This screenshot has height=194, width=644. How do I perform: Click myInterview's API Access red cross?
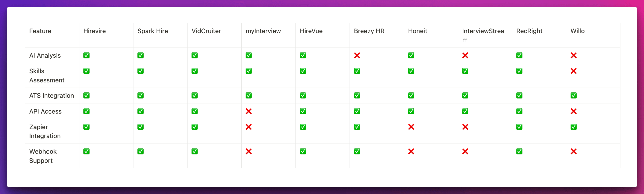point(249,111)
